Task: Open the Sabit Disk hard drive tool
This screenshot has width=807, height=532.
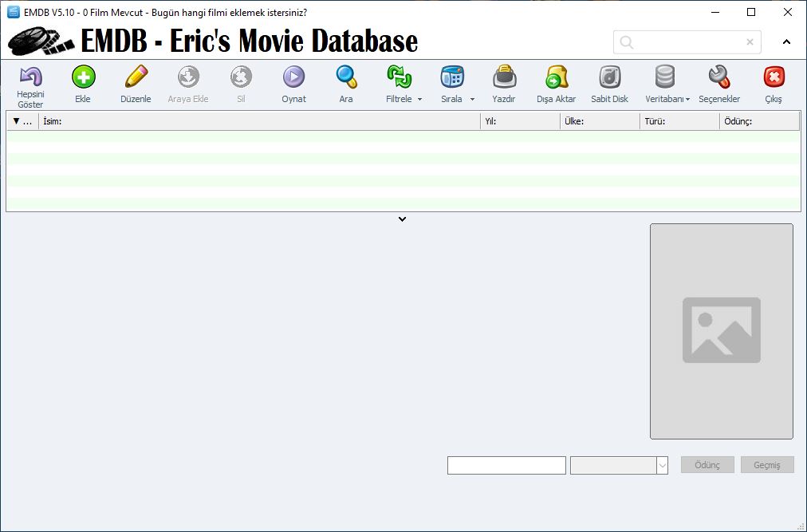Action: tap(610, 77)
